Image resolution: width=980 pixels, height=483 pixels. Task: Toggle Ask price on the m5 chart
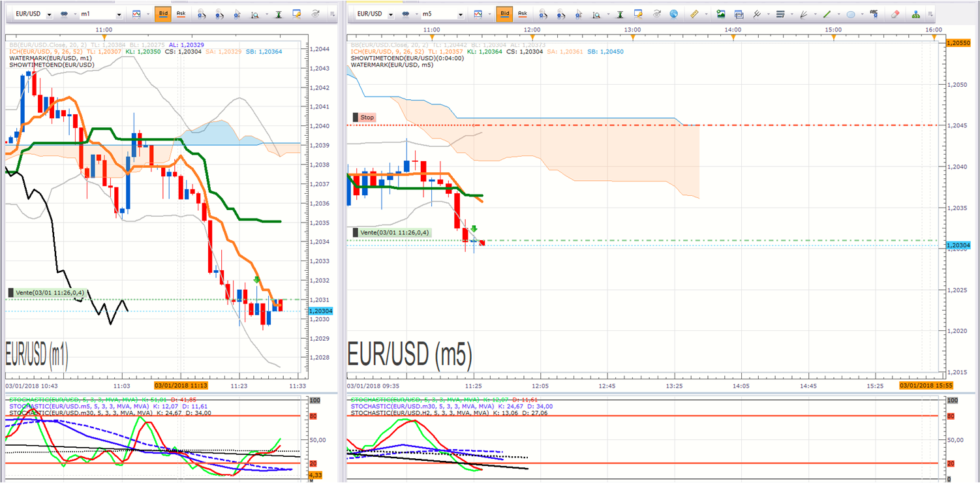point(522,14)
